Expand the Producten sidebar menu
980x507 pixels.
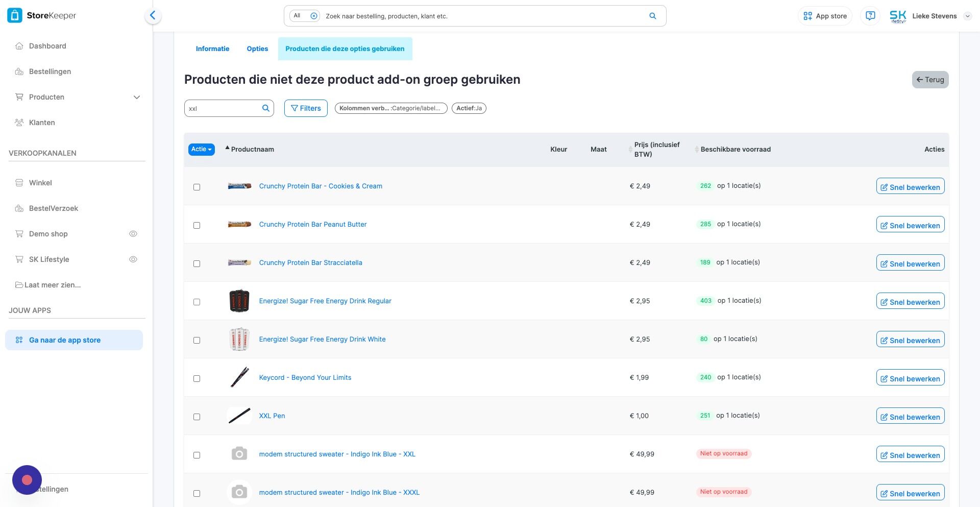[136, 97]
